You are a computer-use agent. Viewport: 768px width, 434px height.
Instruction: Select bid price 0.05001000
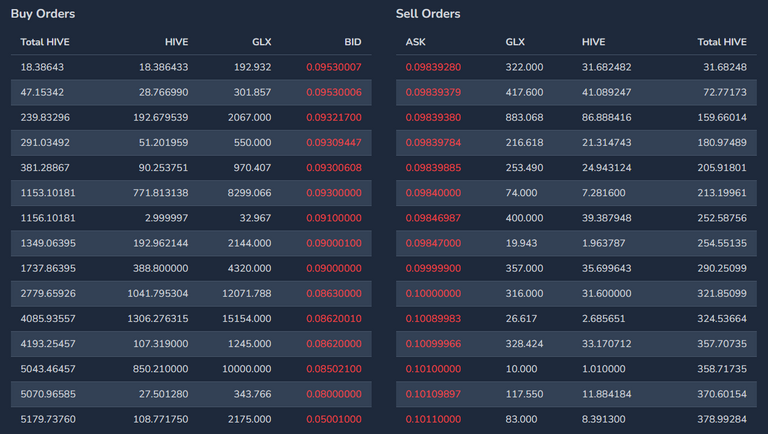click(334, 419)
